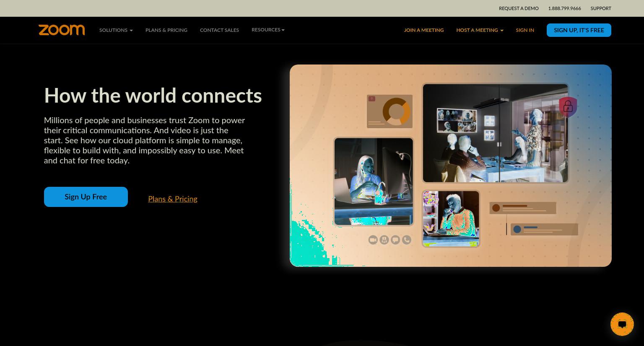Click the man on phone thumbnail
This screenshot has height=346, width=644.
pyautogui.click(x=451, y=219)
